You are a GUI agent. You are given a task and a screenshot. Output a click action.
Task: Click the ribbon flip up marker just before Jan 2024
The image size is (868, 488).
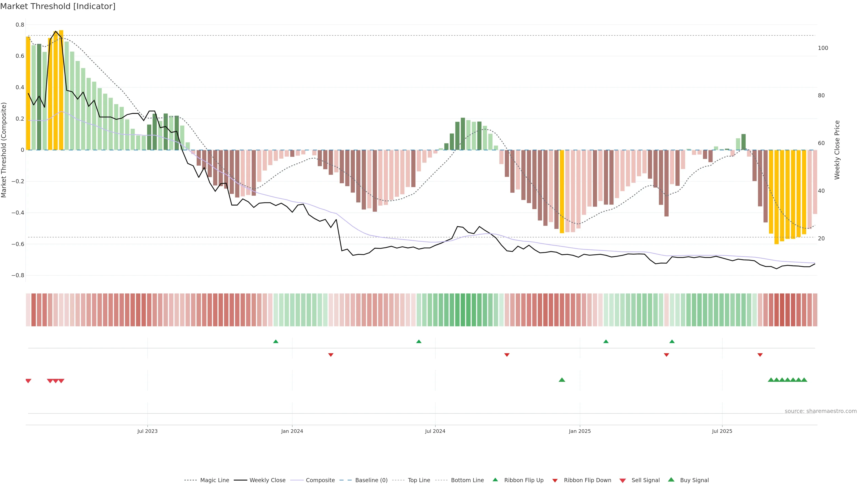276,342
